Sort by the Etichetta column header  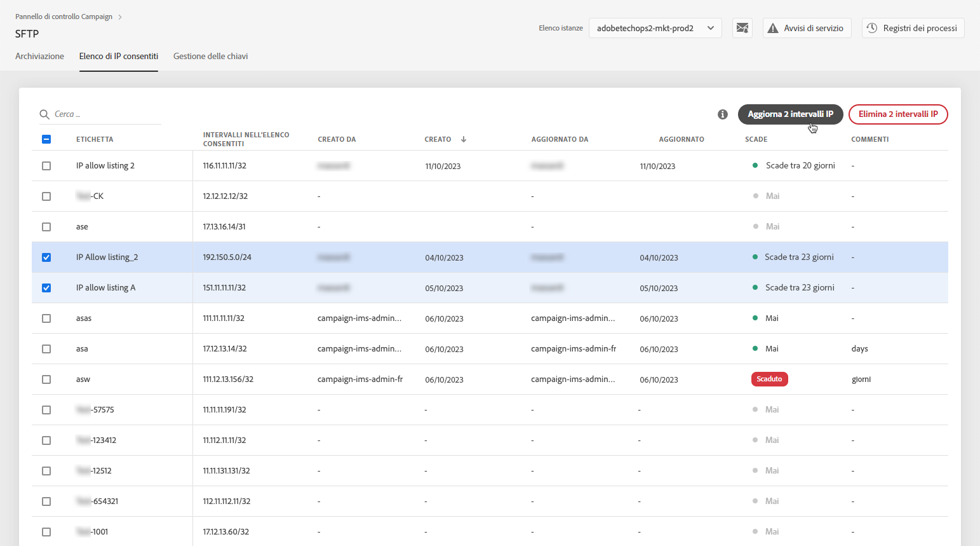[95, 139]
